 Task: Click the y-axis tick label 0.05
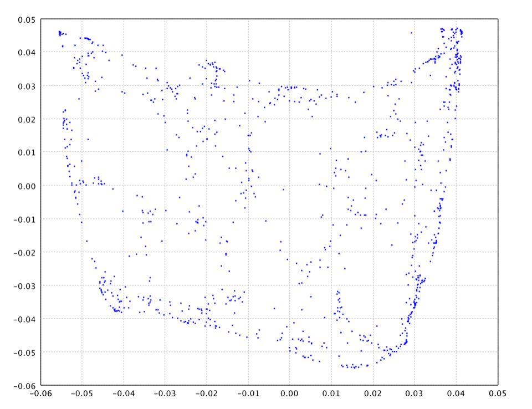pos(27,20)
